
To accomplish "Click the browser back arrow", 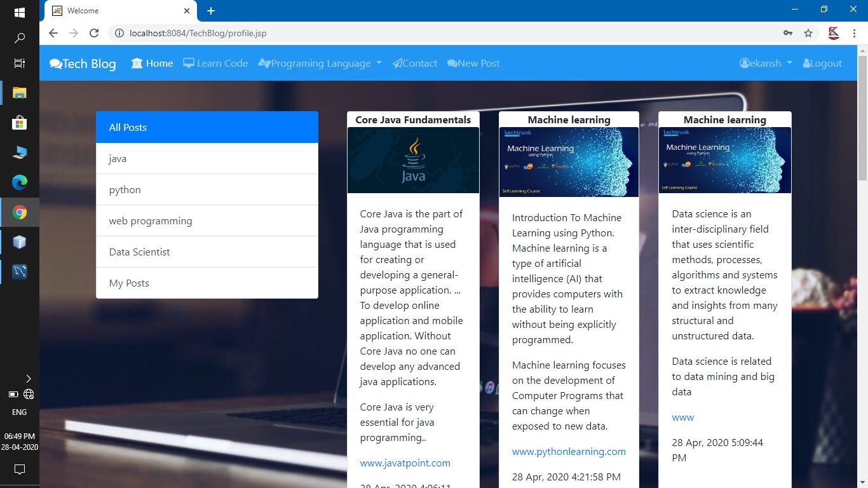I will click(53, 33).
